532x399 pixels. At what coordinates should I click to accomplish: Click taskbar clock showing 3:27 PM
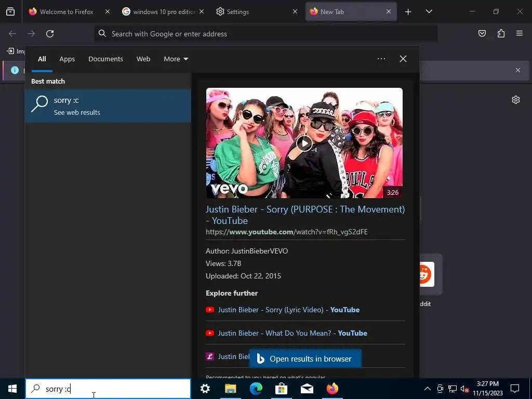488,389
